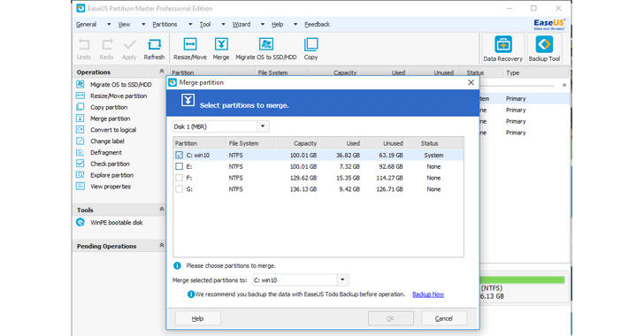
Task: Open Migrate OS to SSD/HDD toolbar icon
Action: point(266,44)
